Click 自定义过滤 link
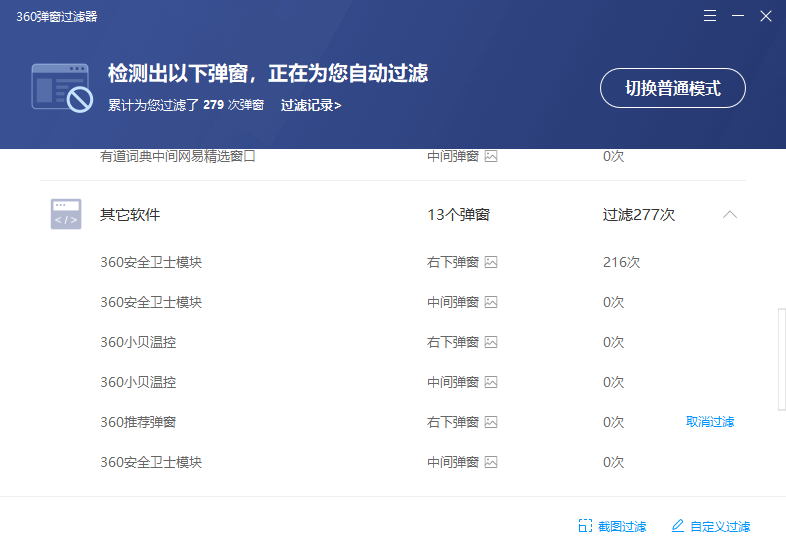This screenshot has width=786, height=550. click(x=720, y=526)
